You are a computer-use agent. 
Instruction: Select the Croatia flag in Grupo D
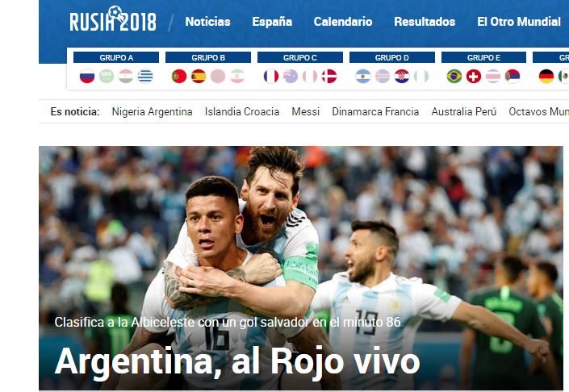tap(402, 76)
